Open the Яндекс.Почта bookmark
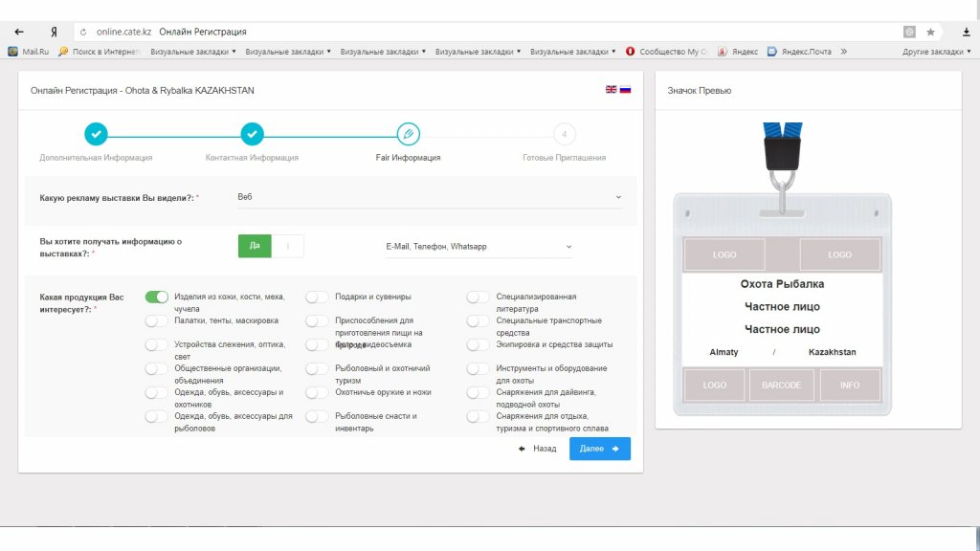The height and width of the screenshot is (551, 980). click(799, 52)
